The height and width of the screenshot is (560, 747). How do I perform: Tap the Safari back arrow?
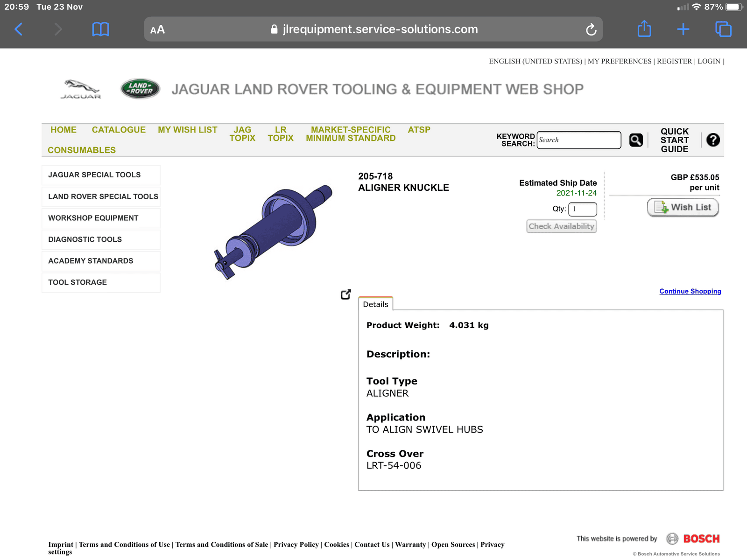tap(19, 29)
